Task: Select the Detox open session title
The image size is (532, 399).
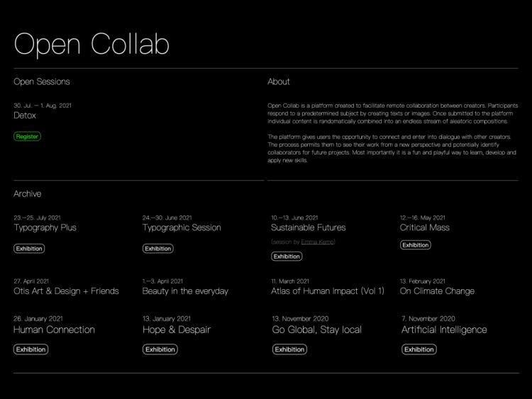Action: (25, 116)
